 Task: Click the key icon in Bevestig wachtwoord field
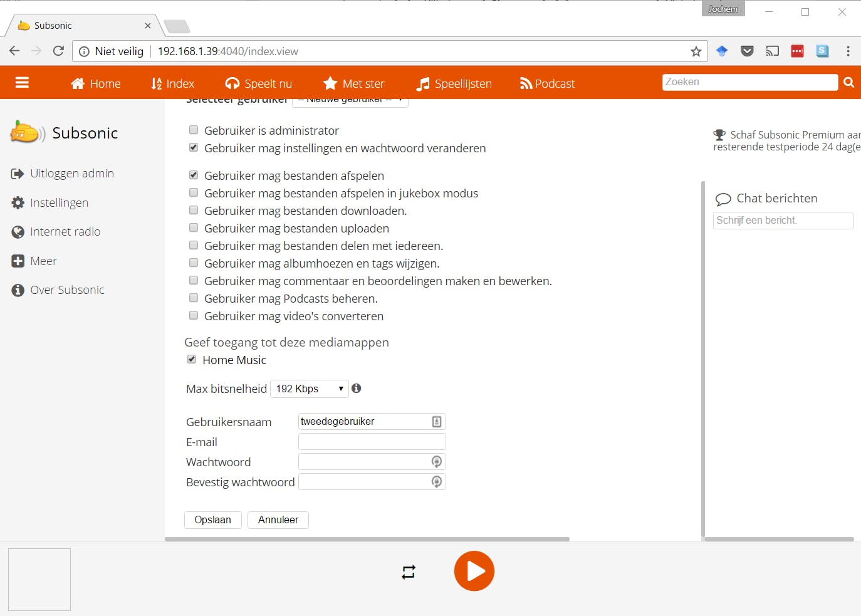437,482
